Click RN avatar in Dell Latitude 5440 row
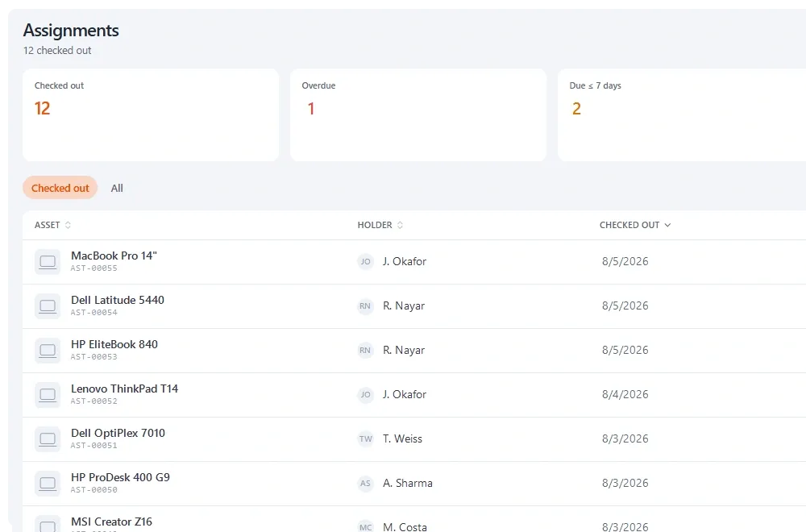806x532 pixels. [365, 305]
